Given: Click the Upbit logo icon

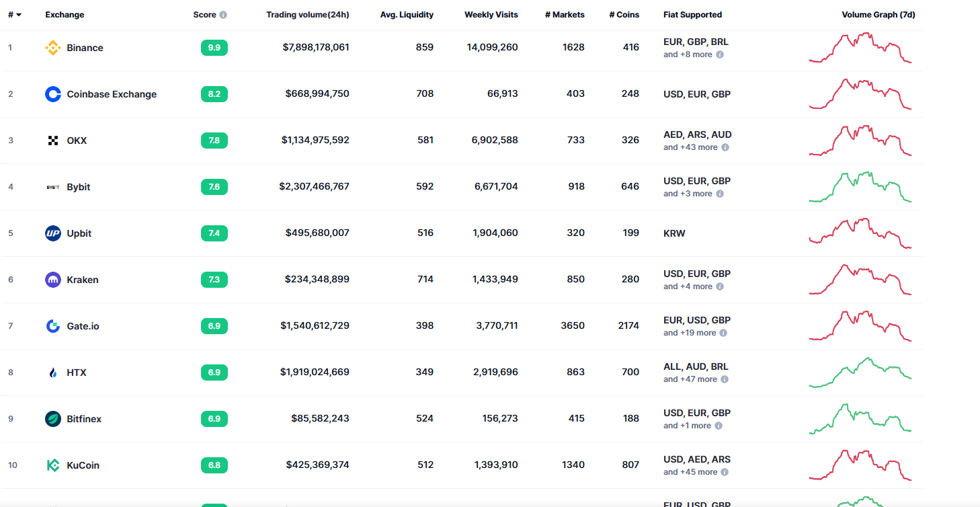Looking at the screenshot, I should point(52,233).
